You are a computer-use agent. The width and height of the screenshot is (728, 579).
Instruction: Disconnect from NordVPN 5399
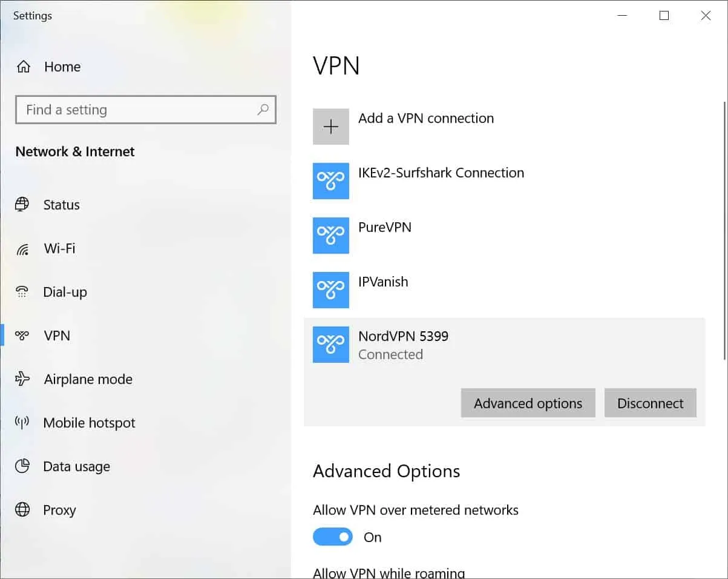650,403
